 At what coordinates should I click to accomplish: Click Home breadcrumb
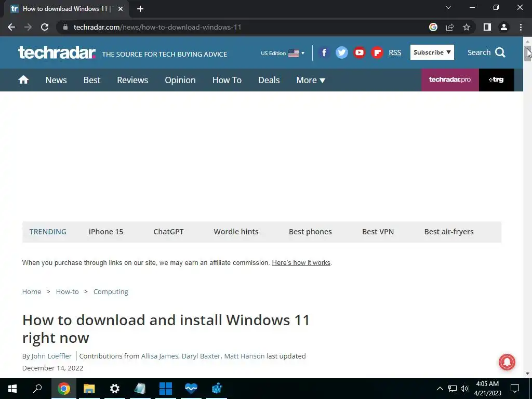(32, 292)
